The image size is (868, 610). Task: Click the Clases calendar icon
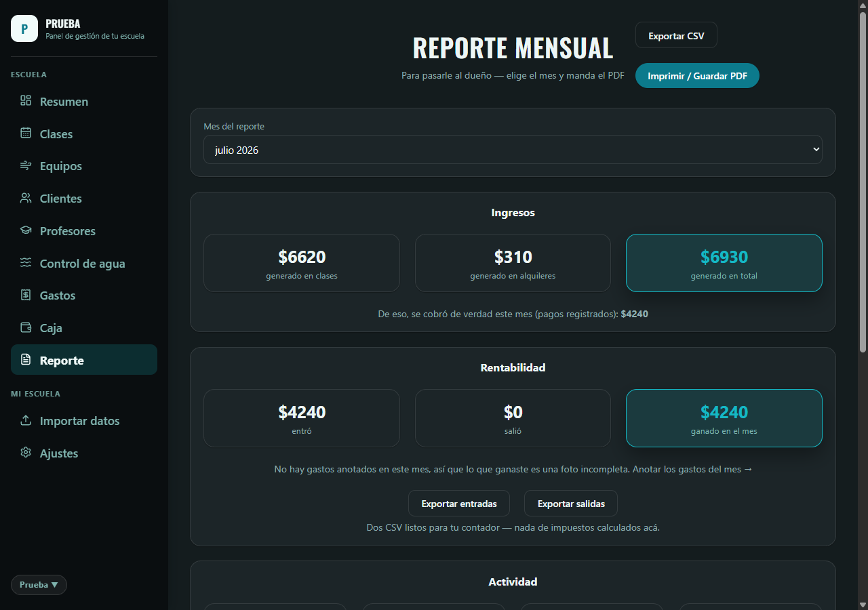26,134
